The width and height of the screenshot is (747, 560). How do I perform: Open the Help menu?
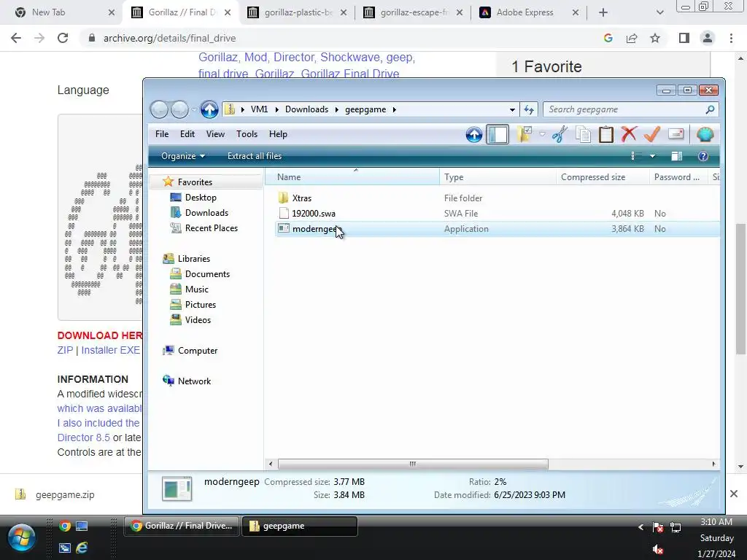[278, 134]
